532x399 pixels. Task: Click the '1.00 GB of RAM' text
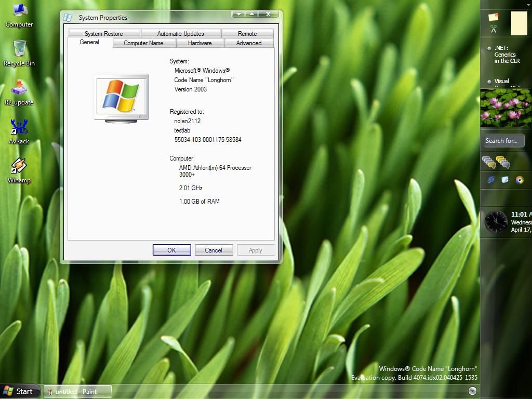click(199, 201)
